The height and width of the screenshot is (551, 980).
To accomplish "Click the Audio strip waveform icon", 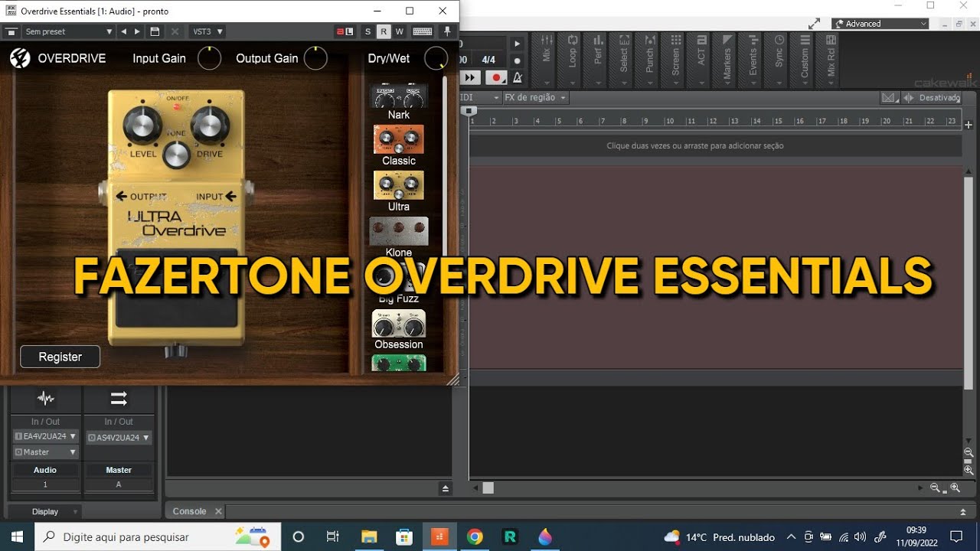I will point(46,399).
